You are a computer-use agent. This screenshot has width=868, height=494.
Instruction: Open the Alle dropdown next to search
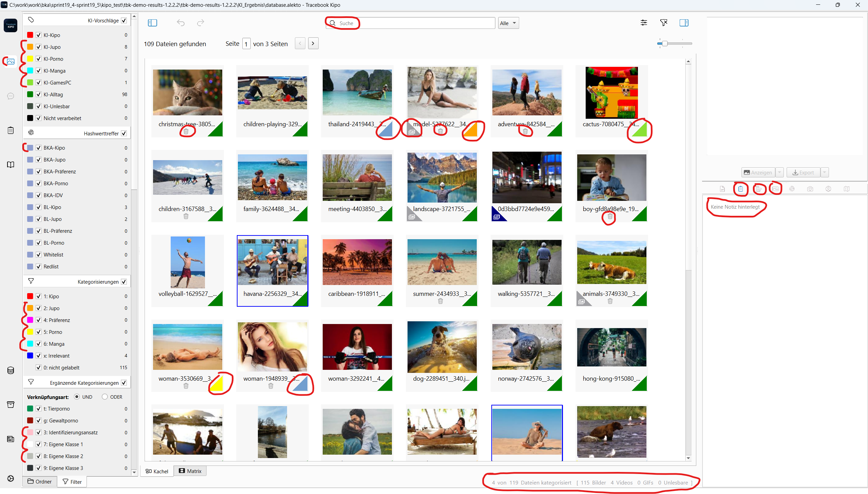[508, 23]
